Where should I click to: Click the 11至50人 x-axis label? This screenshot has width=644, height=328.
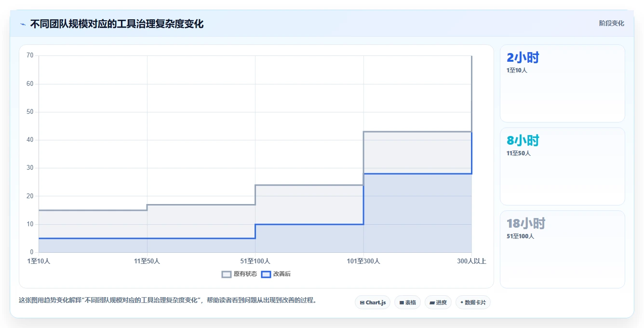pyautogui.click(x=147, y=261)
